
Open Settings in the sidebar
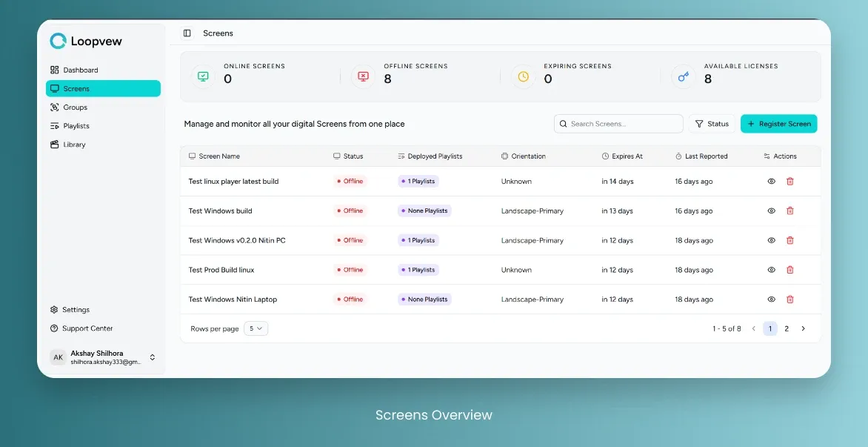(103, 310)
